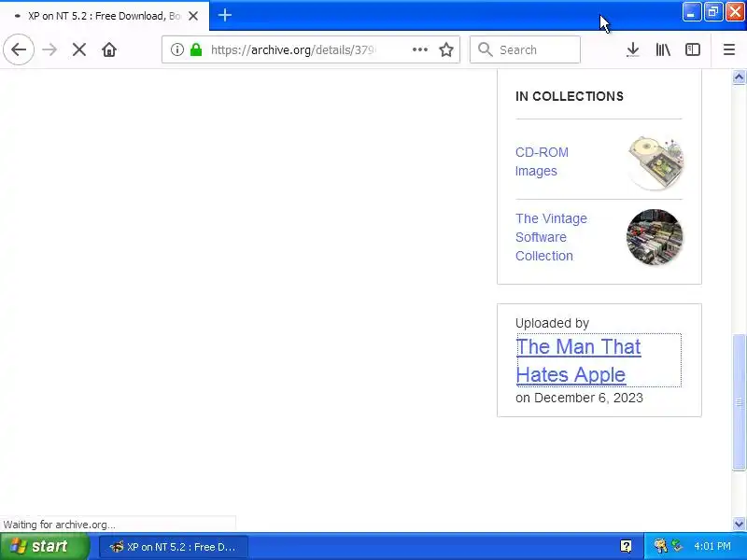Toggle the sidebar view

click(693, 49)
